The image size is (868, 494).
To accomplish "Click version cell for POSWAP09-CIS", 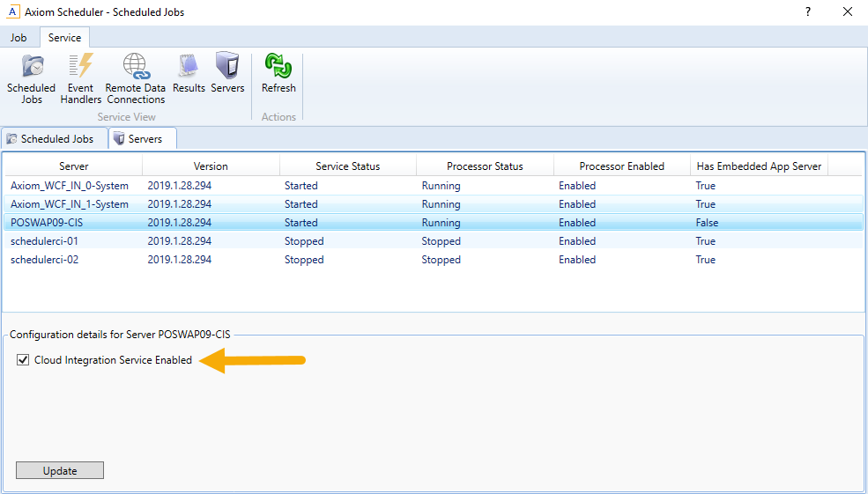I will click(x=180, y=223).
